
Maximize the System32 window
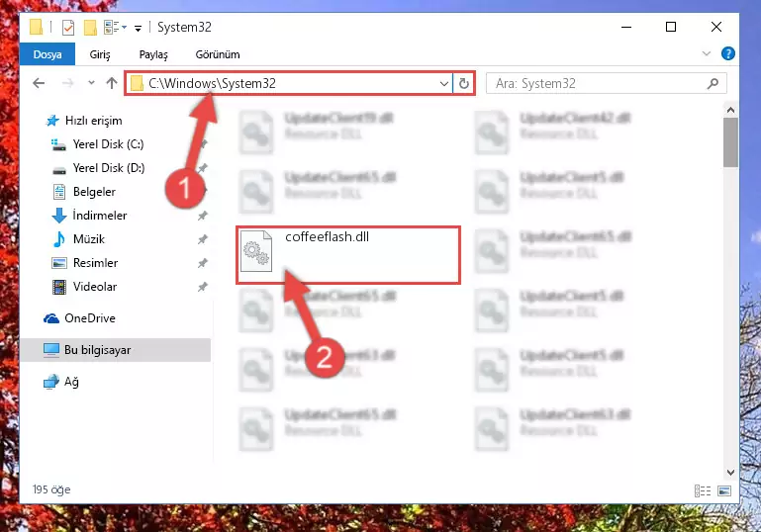(x=671, y=27)
